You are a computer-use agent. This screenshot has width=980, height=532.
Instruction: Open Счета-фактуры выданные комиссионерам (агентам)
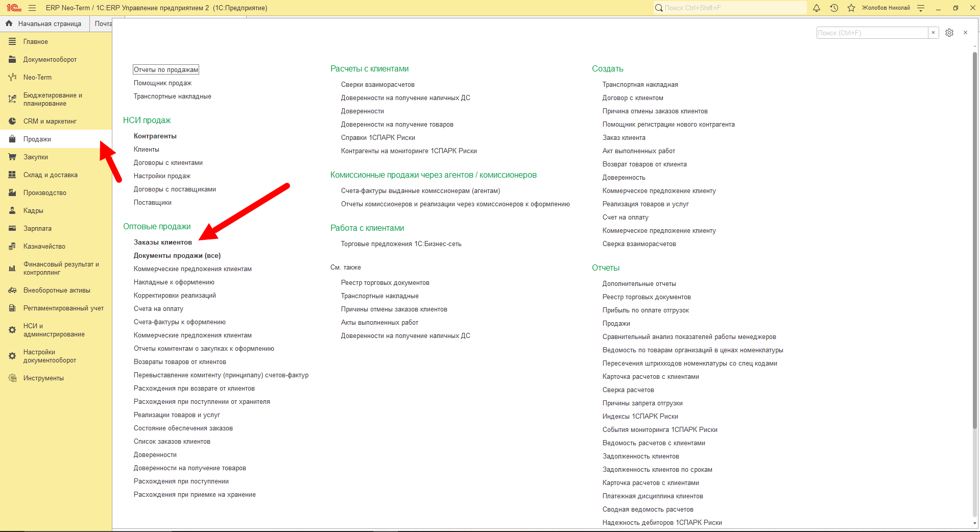coord(421,190)
